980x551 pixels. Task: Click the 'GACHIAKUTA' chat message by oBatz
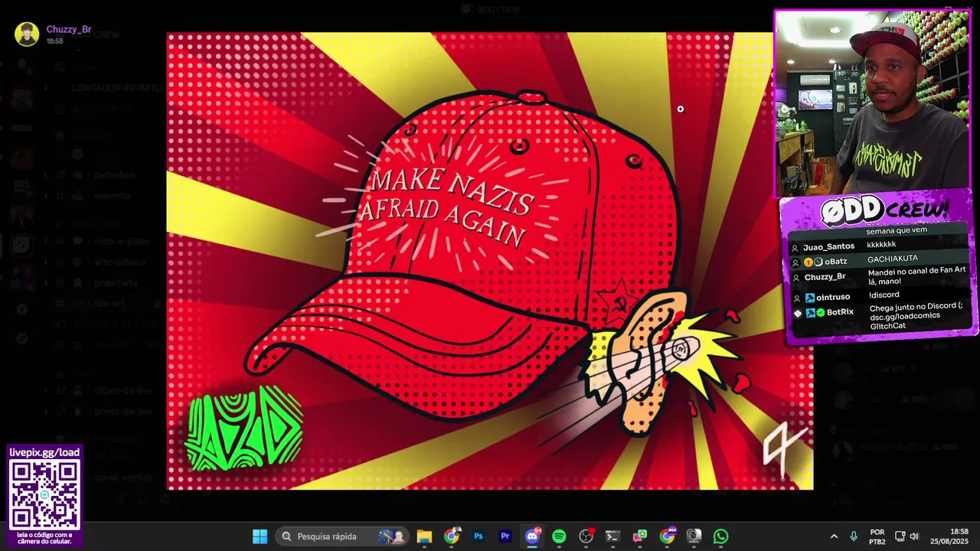click(x=892, y=259)
